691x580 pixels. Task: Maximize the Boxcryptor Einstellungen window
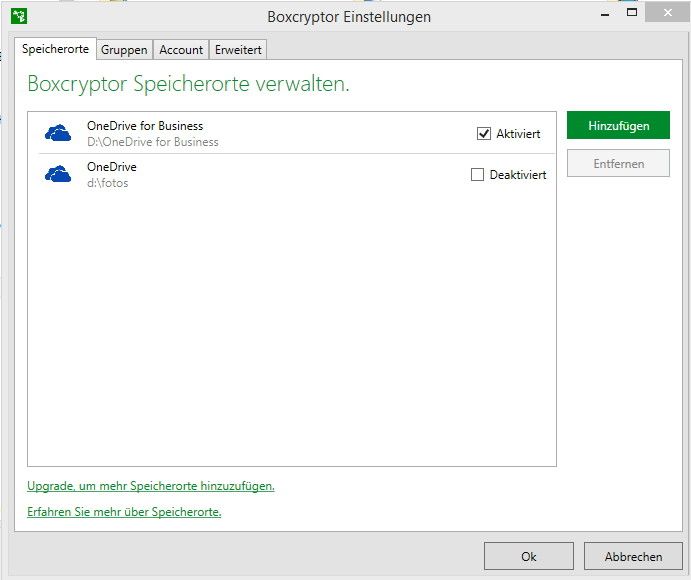(x=632, y=13)
